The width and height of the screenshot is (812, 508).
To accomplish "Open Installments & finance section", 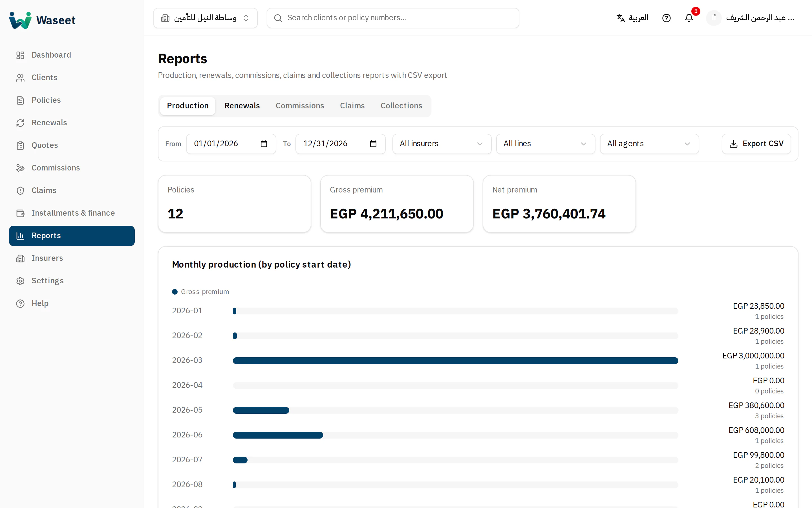I will tap(72, 213).
